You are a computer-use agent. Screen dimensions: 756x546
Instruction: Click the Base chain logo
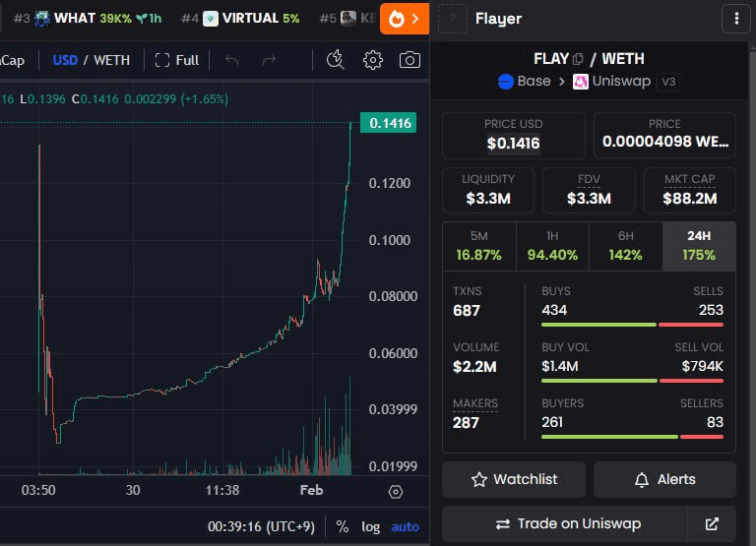point(505,82)
